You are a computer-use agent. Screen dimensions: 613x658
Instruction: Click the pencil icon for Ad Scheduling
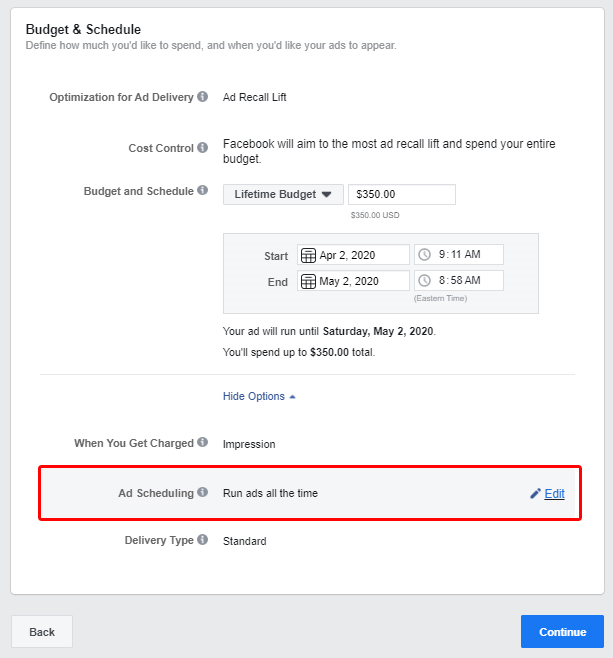535,494
